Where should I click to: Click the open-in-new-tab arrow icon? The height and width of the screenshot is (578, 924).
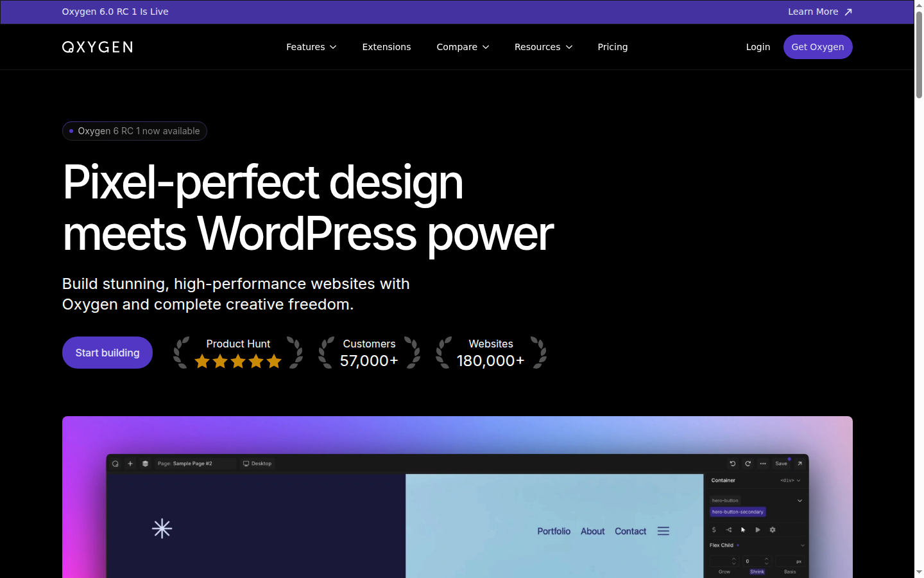coord(800,463)
